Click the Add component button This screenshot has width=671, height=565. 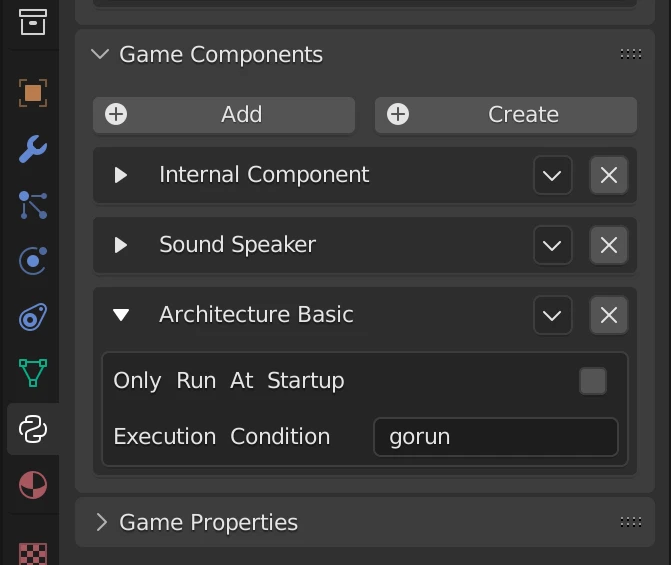224,115
